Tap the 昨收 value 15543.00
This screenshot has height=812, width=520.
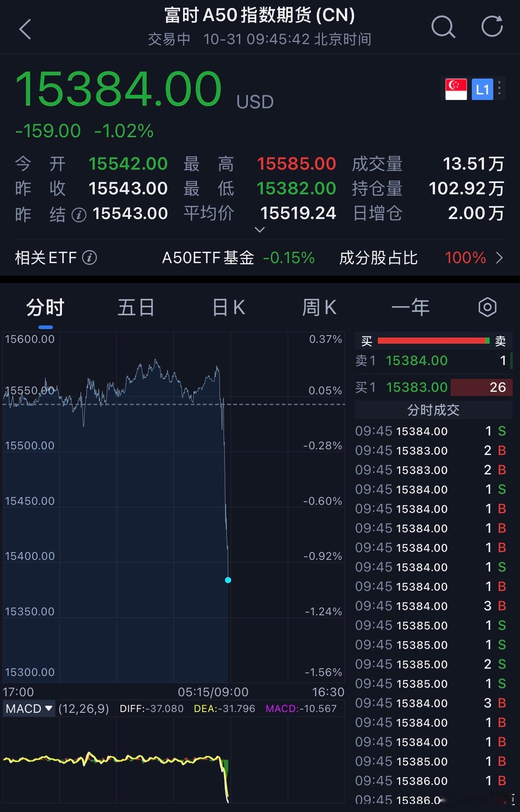(128, 189)
